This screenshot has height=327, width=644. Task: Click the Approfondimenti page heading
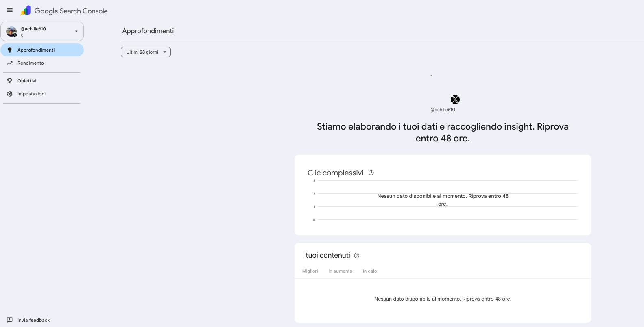click(x=148, y=31)
